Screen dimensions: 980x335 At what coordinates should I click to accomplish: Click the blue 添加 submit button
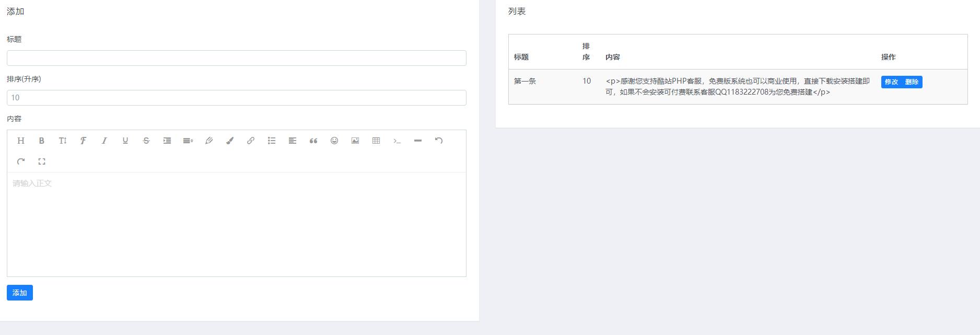click(x=20, y=293)
